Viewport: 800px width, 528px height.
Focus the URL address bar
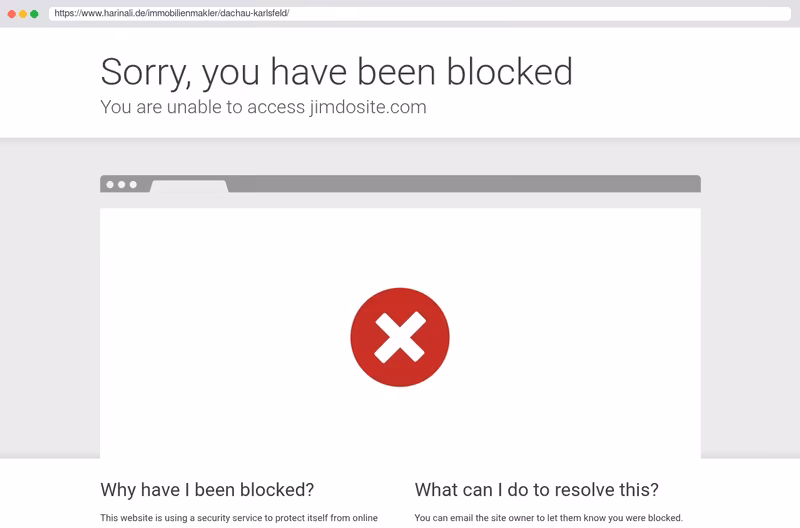tap(419, 14)
